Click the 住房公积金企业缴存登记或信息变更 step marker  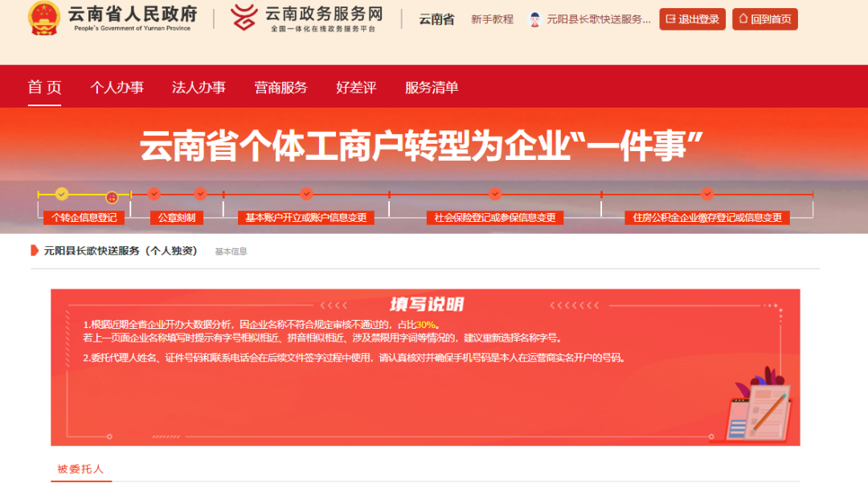point(708,194)
